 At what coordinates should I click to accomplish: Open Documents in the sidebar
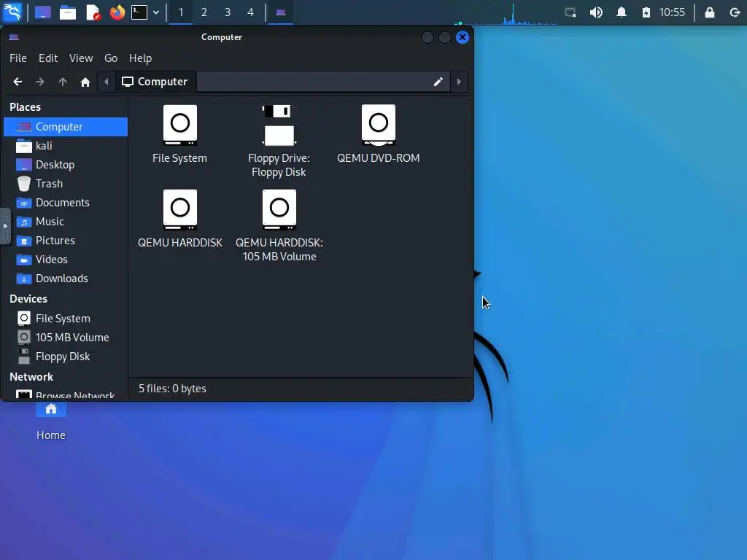[x=66, y=203]
